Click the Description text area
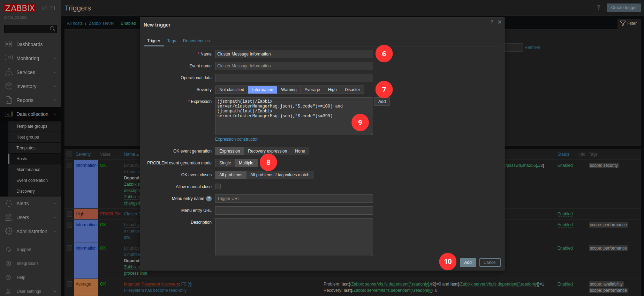Screen dimensions: 644x296 (294, 237)
